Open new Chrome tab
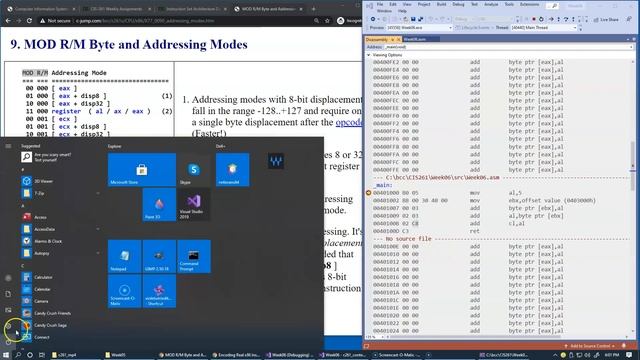This screenshot has height=360, width=640. [x=313, y=9]
